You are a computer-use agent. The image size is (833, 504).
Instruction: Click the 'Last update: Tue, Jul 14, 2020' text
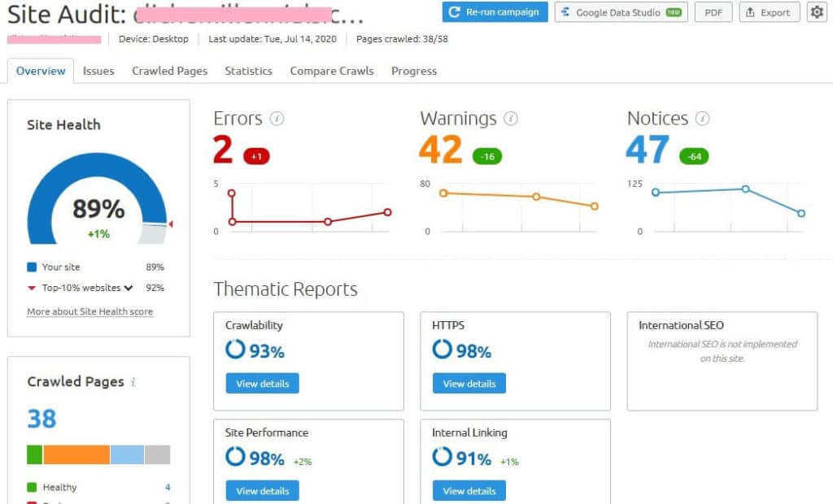pos(273,39)
